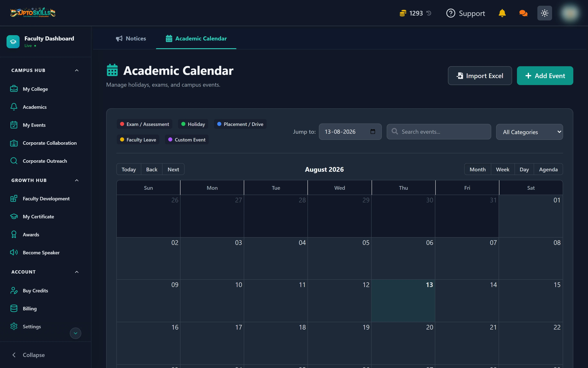The image size is (588, 368).
Task: Click the UptoSkills logo
Action: point(33,13)
